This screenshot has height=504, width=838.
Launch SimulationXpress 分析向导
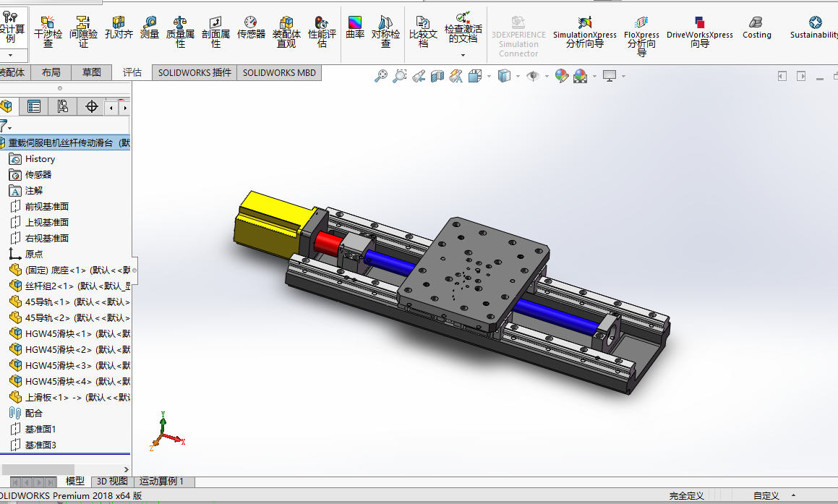tap(585, 33)
